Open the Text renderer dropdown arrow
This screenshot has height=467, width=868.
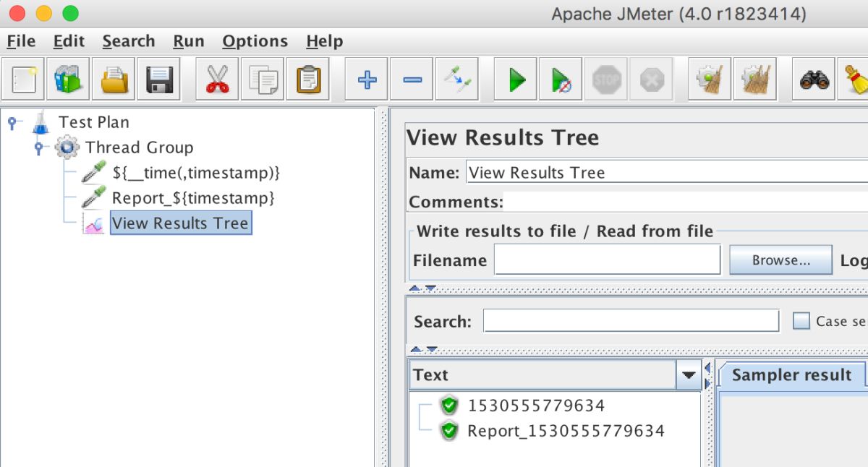click(689, 375)
